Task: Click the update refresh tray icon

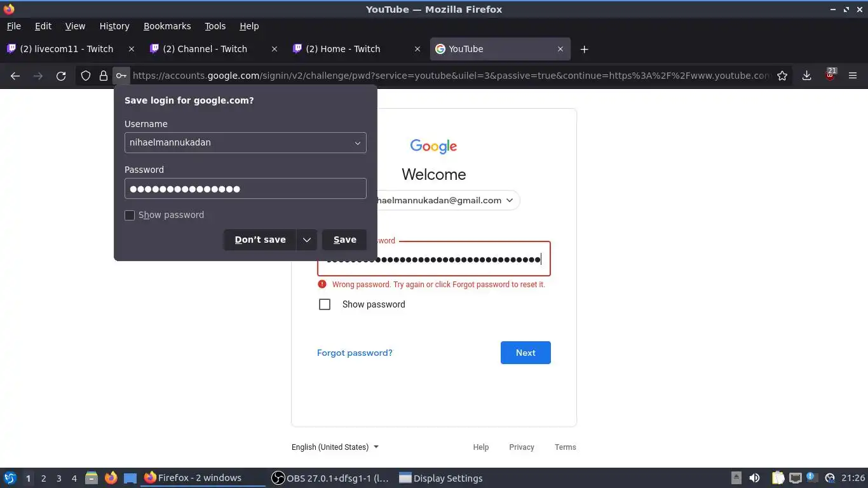Action: pyautogui.click(x=829, y=478)
